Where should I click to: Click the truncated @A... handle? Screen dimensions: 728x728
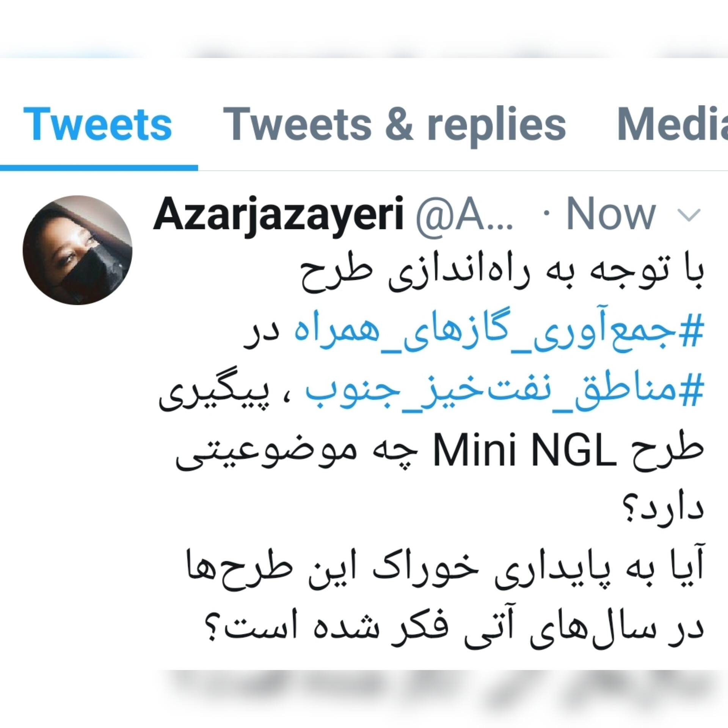point(464,215)
